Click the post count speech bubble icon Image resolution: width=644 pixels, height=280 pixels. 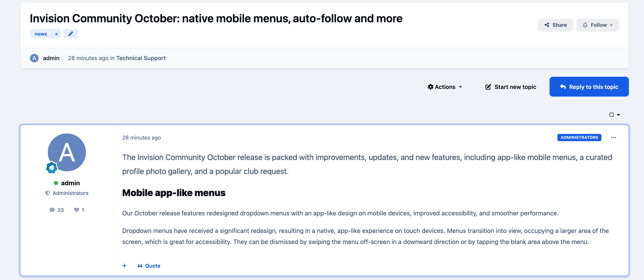coord(52,210)
